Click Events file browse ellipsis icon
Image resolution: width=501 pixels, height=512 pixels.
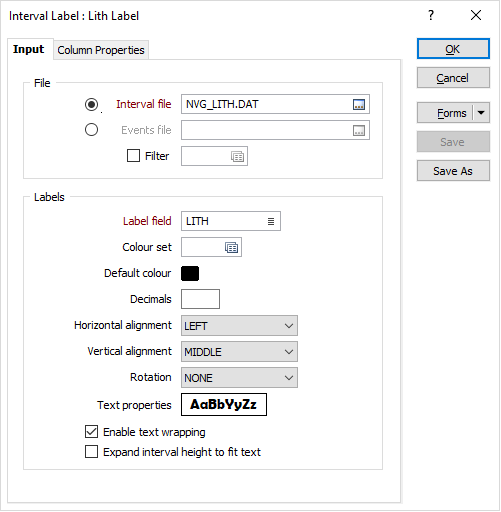[x=359, y=130]
